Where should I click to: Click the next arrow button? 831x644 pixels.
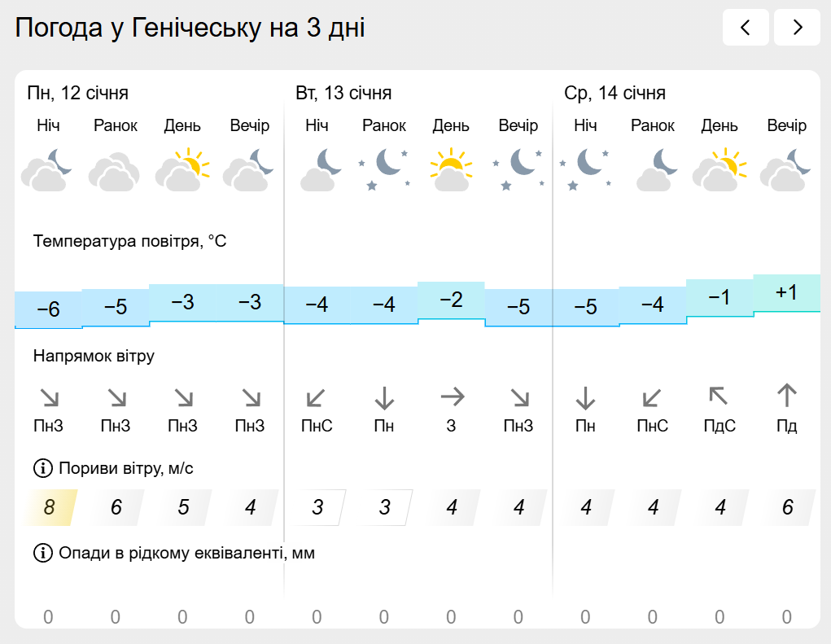797,28
